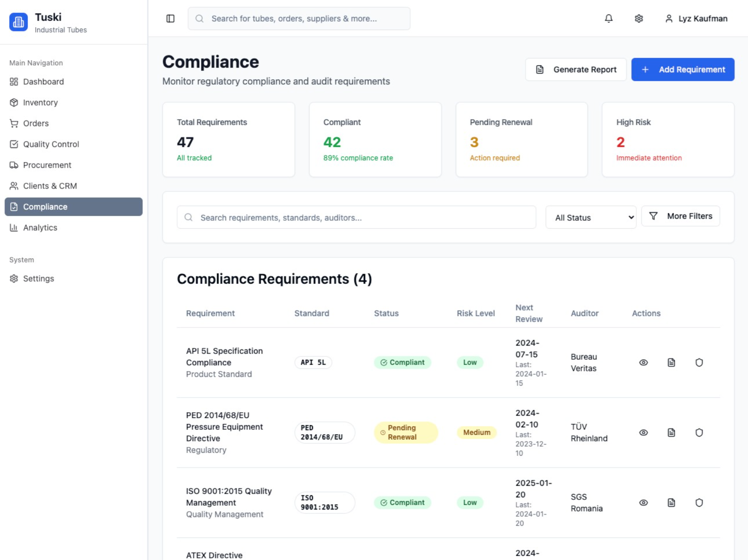Open More Filters

[680, 216]
